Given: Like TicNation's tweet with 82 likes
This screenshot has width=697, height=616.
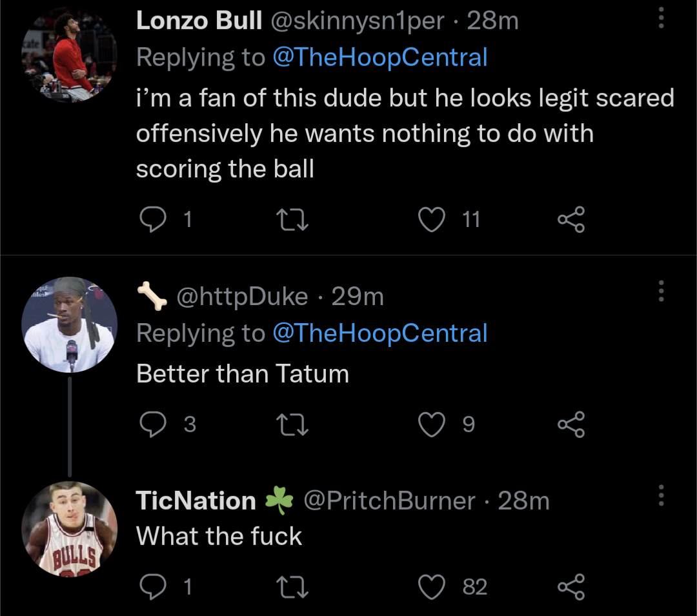Looking at the screenshot, I should 432,587.
